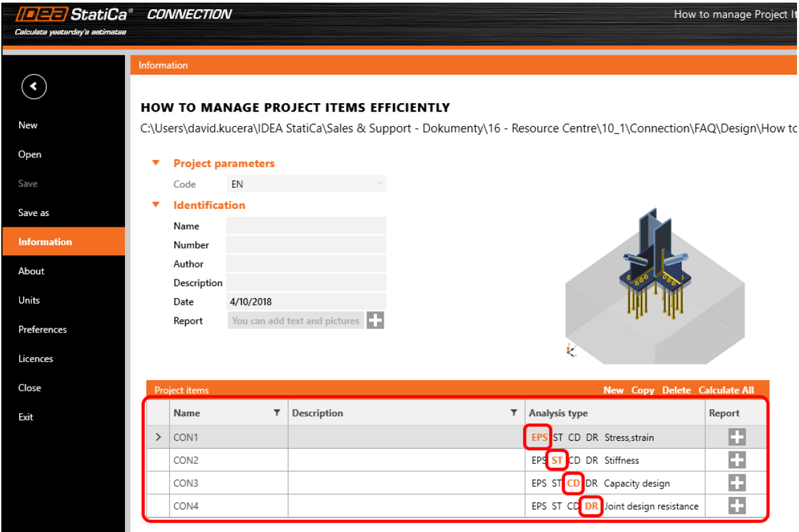Screen dimensions: 799x532
Task: Click the back arrow circle icon
Action: pyautogui.click(x=34, y=87)
